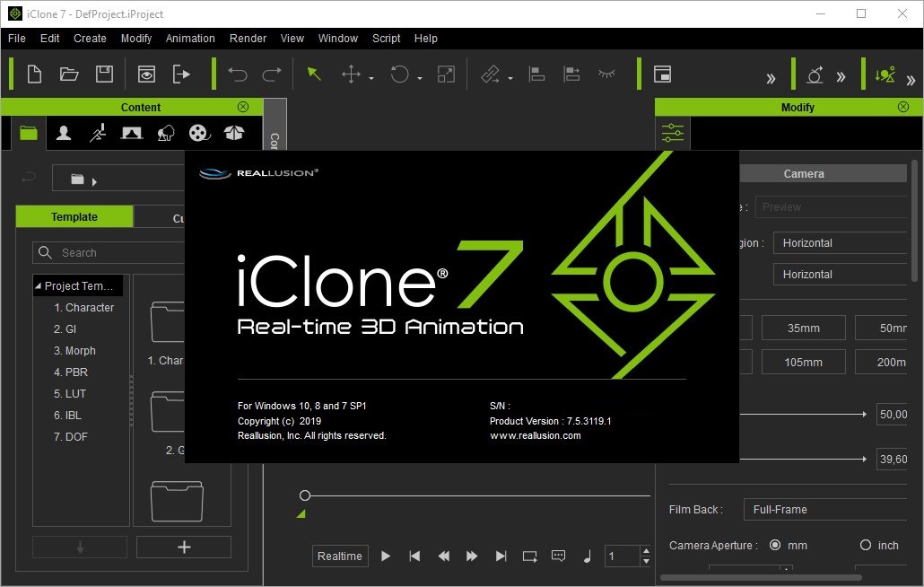Toggle the music note sound icon
This screenshot has width=924, height=587.
588,556
